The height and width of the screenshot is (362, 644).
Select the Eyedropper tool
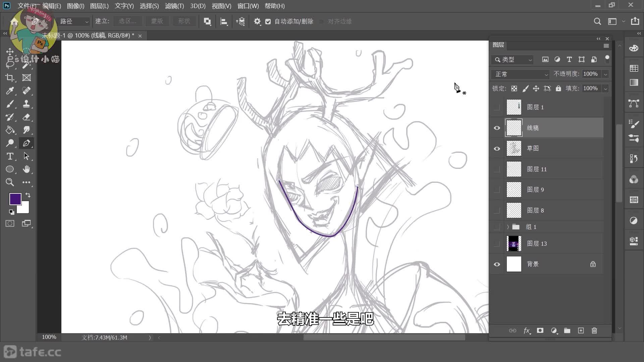10,91
